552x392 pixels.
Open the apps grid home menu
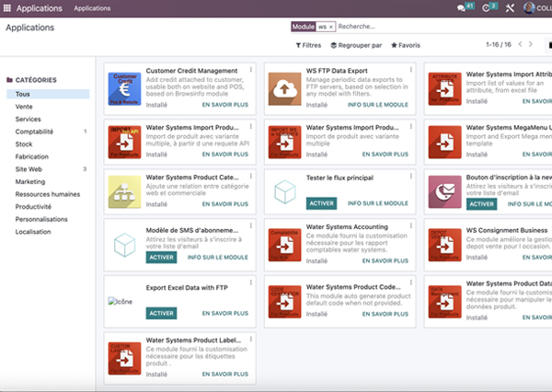pos(7,8)
